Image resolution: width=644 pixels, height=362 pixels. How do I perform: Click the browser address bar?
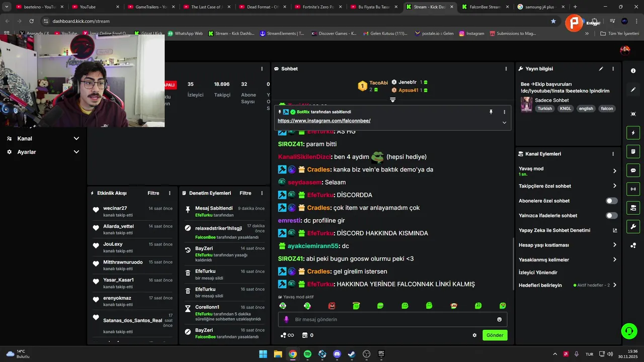click(x=297, y=21)
